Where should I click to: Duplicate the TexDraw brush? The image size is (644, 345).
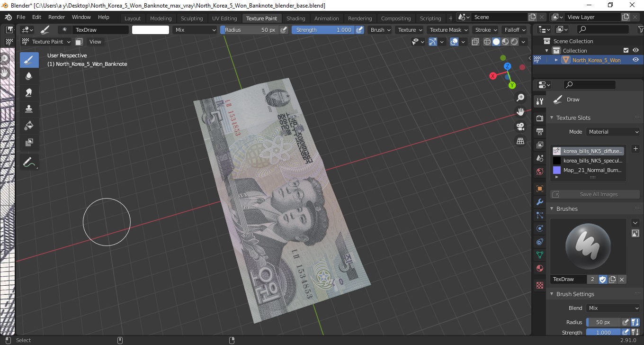coord(612,279)
